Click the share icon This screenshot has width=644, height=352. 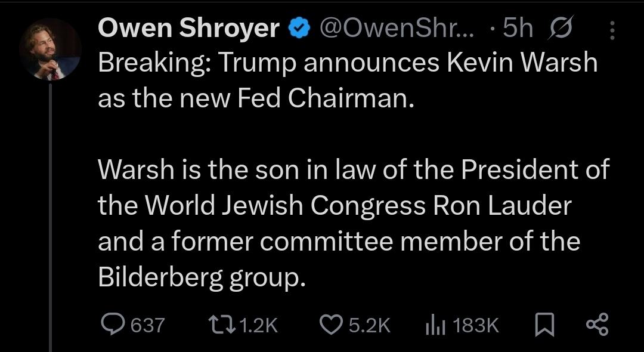(x=596, y=324)
